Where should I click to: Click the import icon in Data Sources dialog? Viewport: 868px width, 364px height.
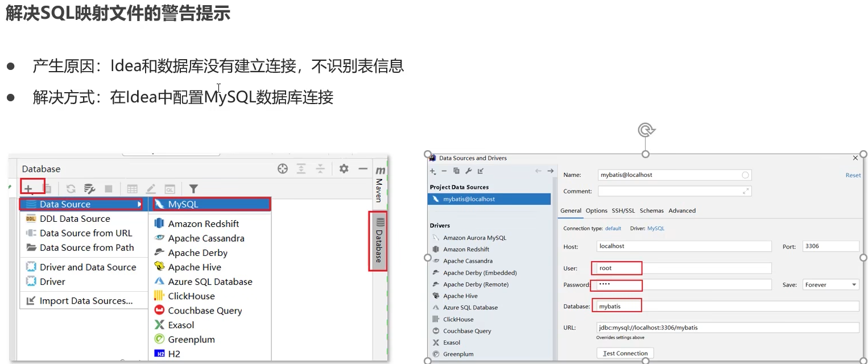481,171
